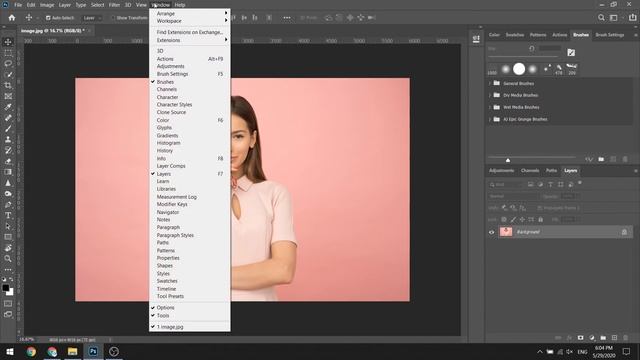
Task: Adjust the brush thumbnail size slider
Action: coord(508,160)
